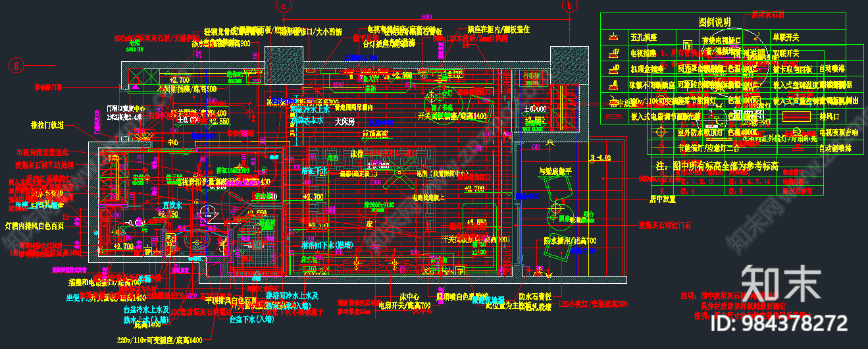
Task: Select the 电扇开关/底高700 annotation
Action: pyautogui.click(x=403, y=306)
